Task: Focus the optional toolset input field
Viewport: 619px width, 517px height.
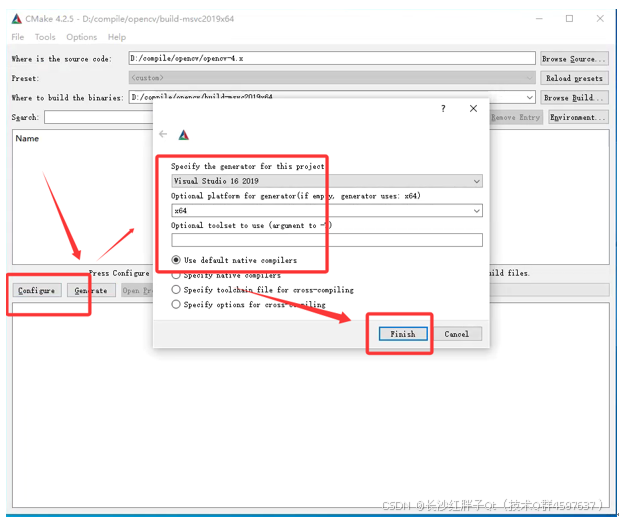Action: point(327,240)
